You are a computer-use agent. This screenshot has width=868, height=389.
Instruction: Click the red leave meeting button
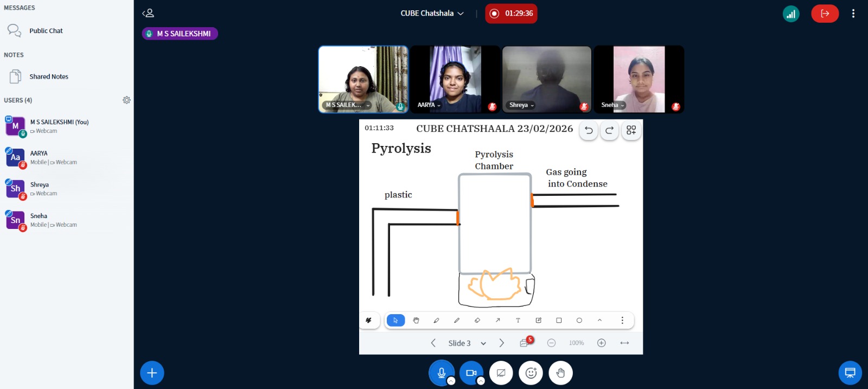tap(825, 14)
